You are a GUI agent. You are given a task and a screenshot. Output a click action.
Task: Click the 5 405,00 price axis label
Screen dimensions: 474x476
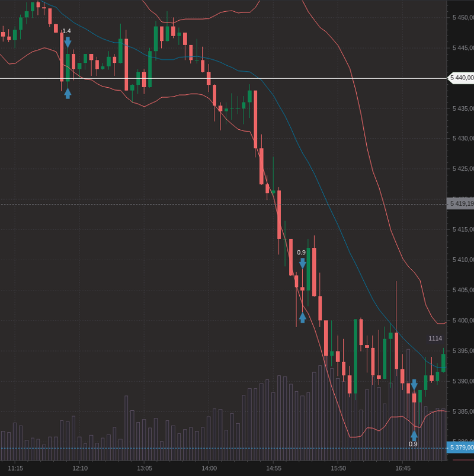pyautogui.click(x=463, y=290)
